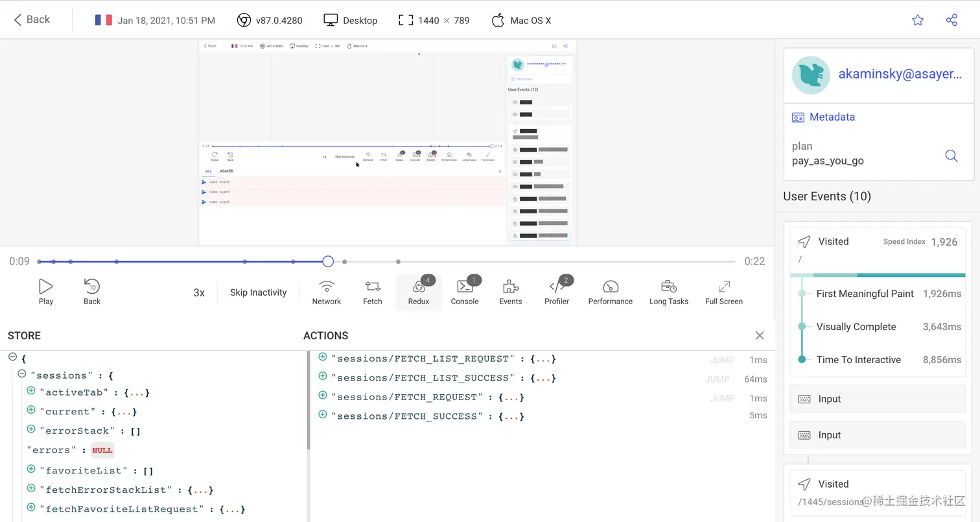Viewport: 980px width, 522px height.
Task: Expand the sessions/FETCH_SUCCESS action
Action: [323, 414]
